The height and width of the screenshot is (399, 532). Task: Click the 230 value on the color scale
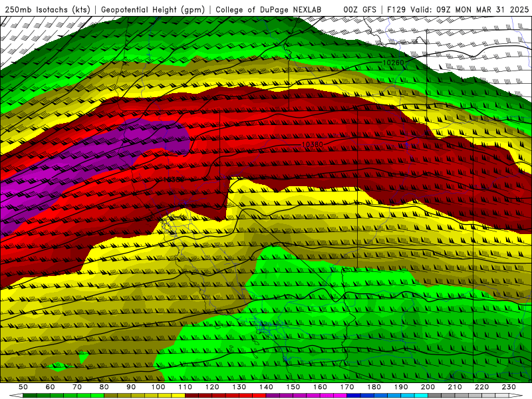509,387
